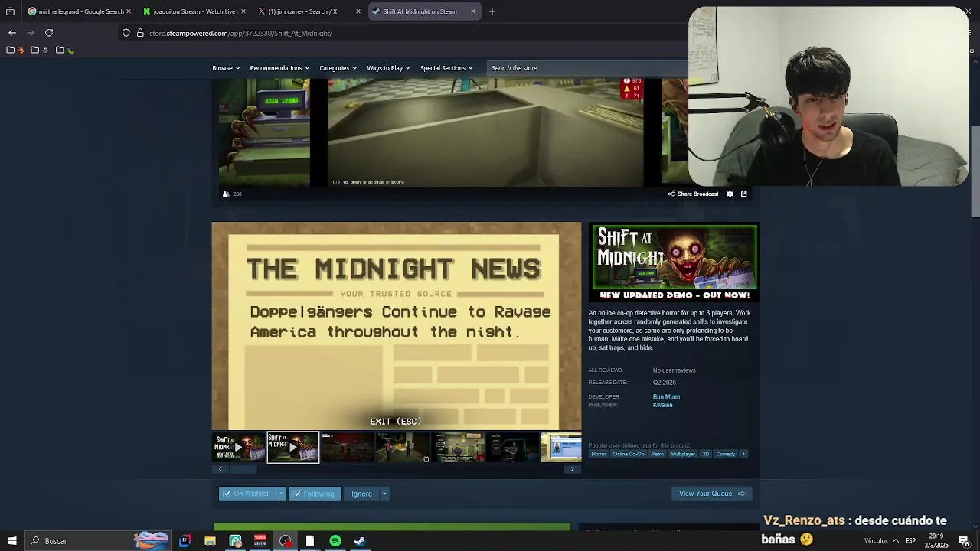Click Share Broadcast
Viewport: 980px width, 551px height.
pos(693,194)
